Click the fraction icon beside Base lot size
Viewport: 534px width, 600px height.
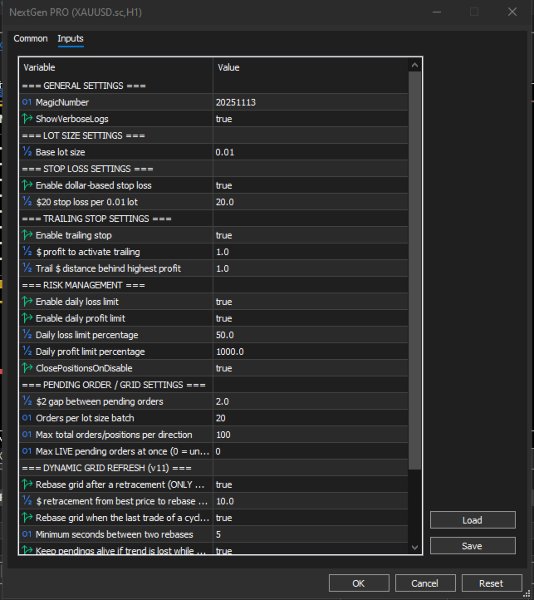click(x=27, y=152)
